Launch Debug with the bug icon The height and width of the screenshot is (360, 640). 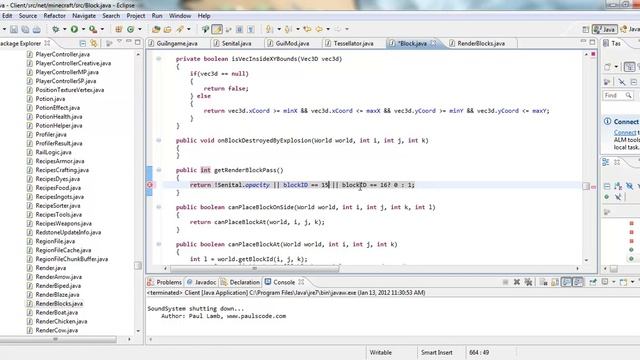[x=56, y=29]
